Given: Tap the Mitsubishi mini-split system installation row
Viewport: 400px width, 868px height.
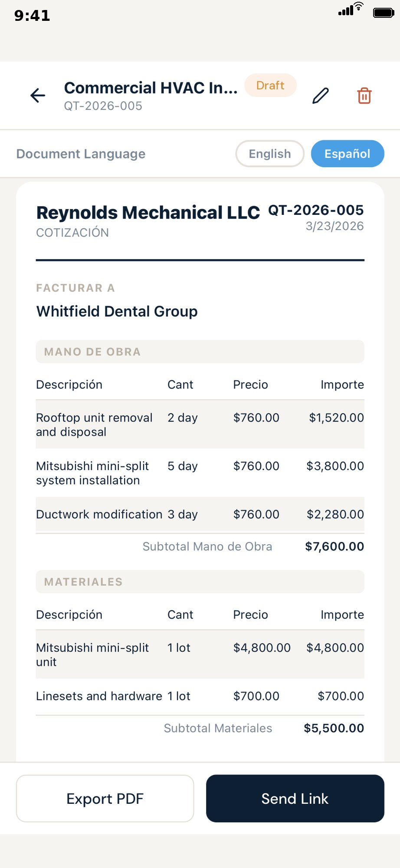Looking at the screenshot, I should 200,473.
